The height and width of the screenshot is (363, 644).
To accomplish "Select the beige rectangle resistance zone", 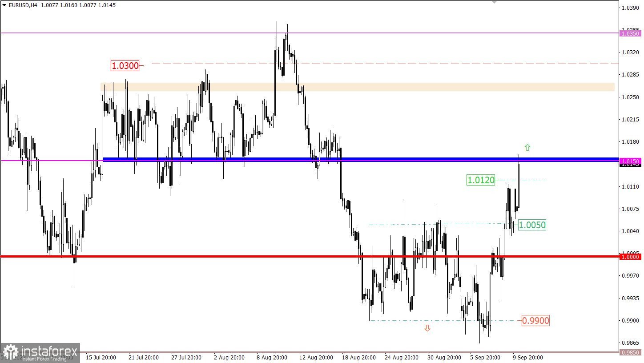I will tap(358, 87).
